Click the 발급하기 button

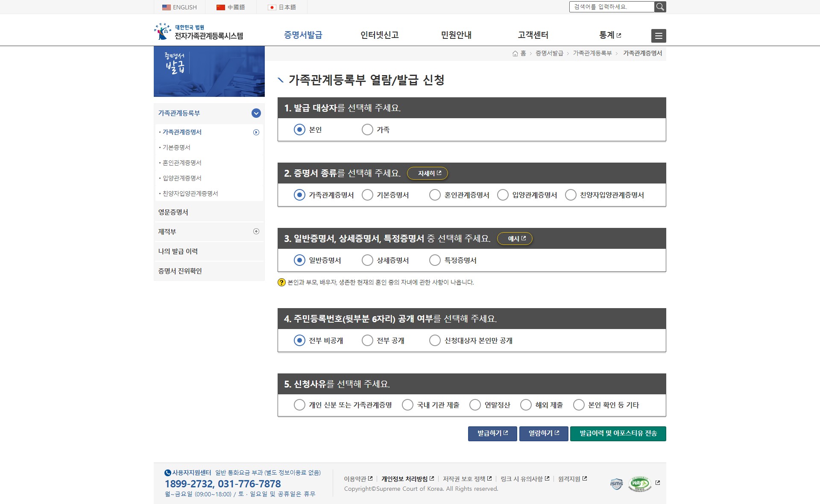point(492,434)
